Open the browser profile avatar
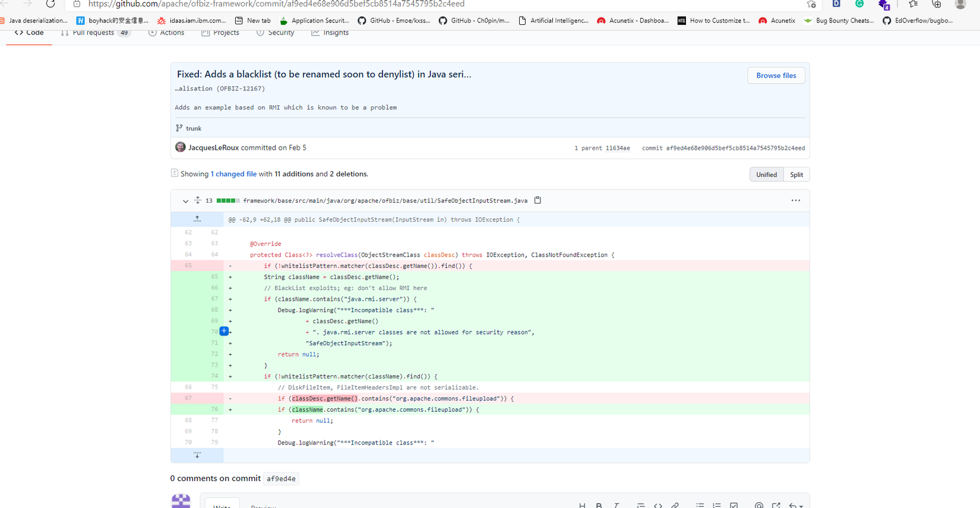The height and width of the screenshot is (508, 980). pyautogui.click(x=960, y=4)
